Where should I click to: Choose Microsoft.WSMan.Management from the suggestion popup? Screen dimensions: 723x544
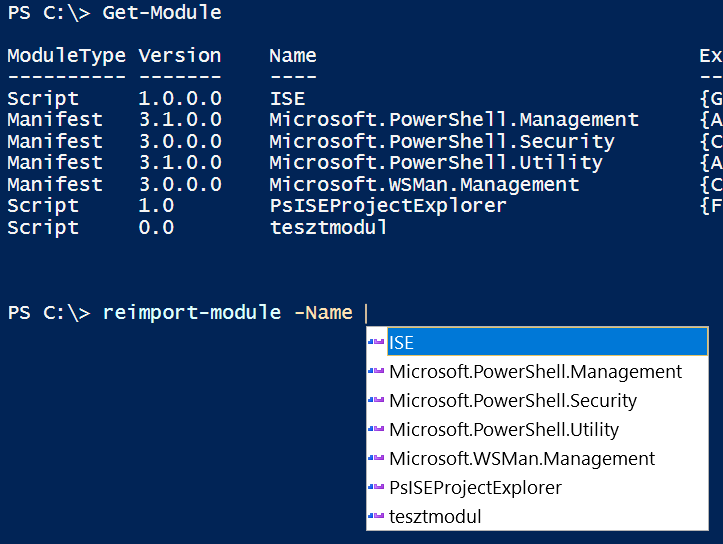(x=522, y=458)
